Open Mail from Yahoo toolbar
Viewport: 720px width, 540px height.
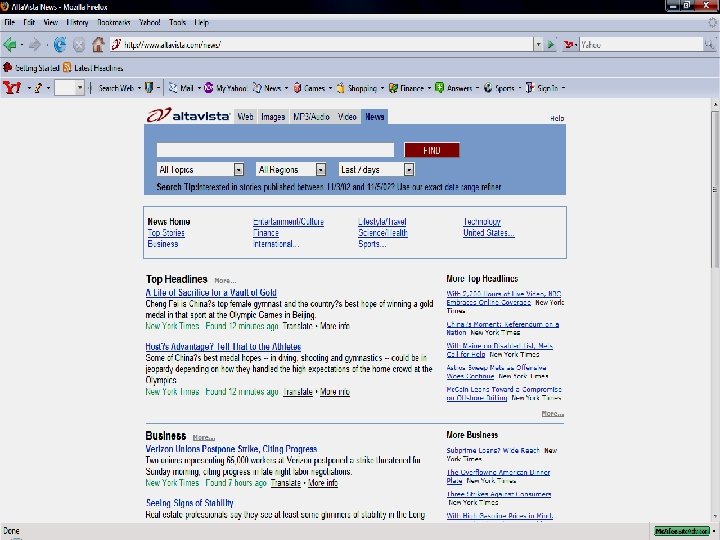[181, 88]
